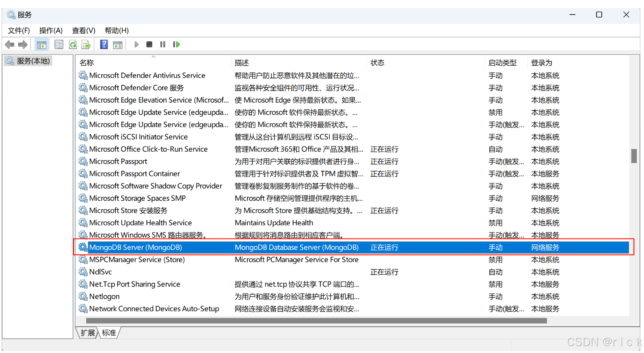The width and height of the screenshot is (644, 353).
Task: Click MongoDB Database Server (MongoDB) description
Action: (297, 247)
